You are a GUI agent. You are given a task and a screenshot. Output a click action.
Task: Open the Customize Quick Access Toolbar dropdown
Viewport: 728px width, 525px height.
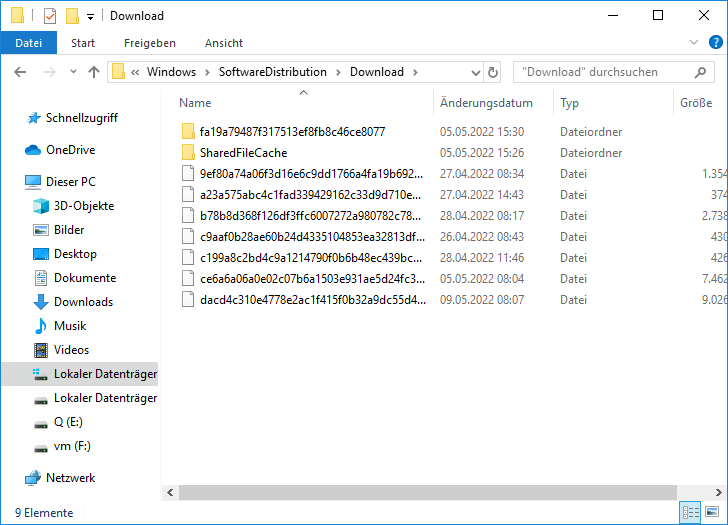click(91, 17)
